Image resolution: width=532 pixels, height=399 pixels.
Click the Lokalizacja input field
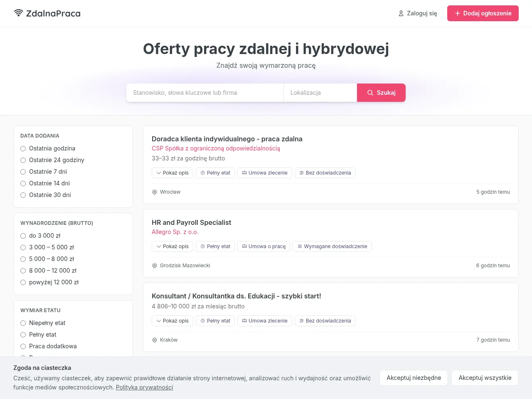click(x=320, y=93)
